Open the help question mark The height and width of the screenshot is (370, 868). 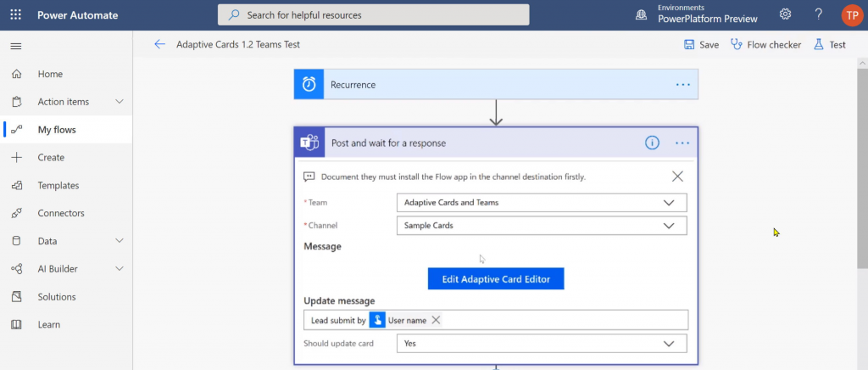point(819,14)
